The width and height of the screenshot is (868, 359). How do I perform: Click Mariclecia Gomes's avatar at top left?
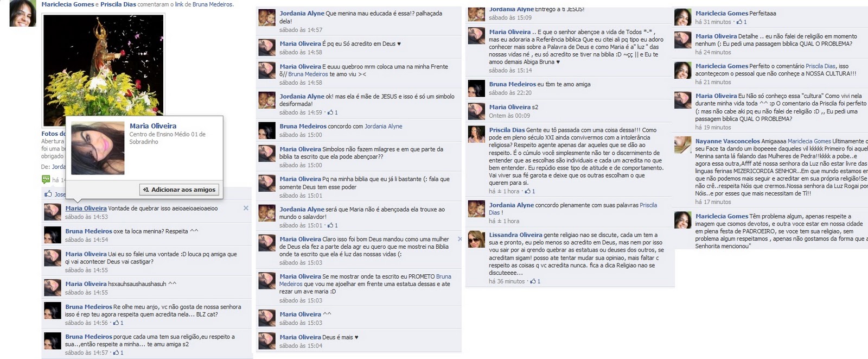point(23,14)
